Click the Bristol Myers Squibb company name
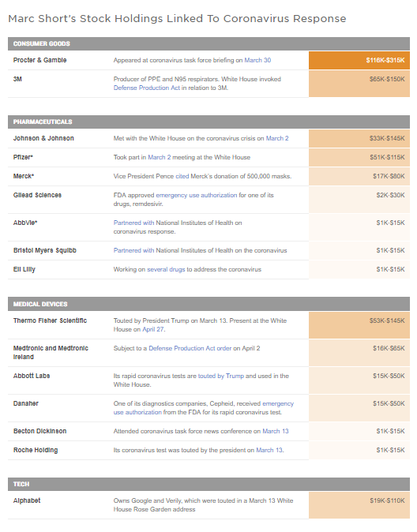This screenshot has height=532, width=417. (45, 250)
